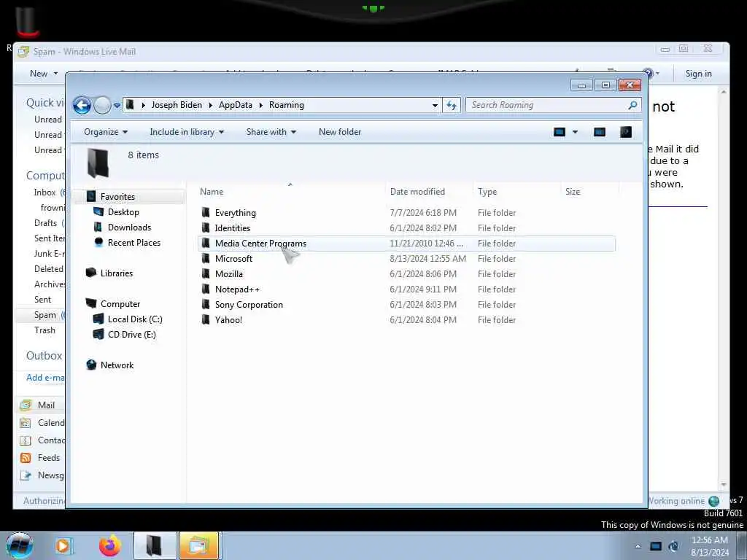Open the New menu in Windows Live Mail
Screen dimensions: 747x560
[43, 74]
